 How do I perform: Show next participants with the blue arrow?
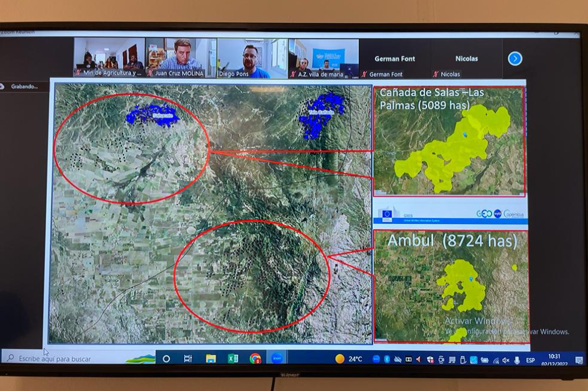point(515,59)
